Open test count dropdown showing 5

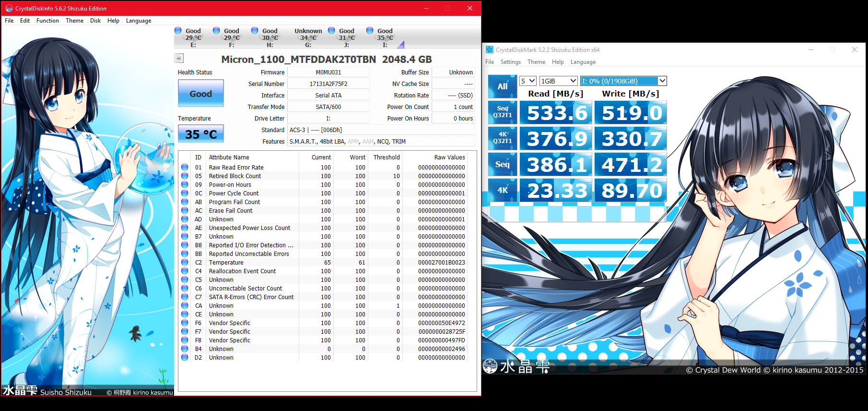tap(528, 81)
